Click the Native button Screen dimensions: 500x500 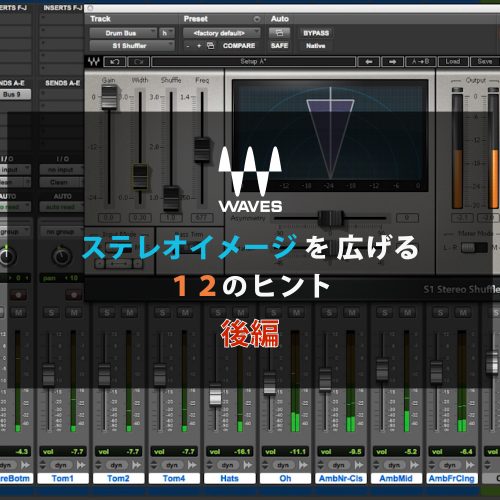pyautogui.click(x=316, y=46)
